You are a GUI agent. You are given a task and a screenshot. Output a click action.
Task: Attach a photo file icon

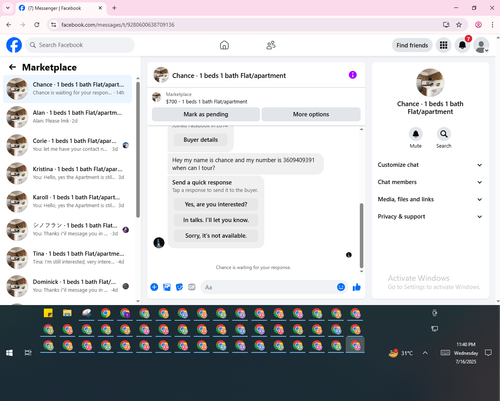(167, 287)
